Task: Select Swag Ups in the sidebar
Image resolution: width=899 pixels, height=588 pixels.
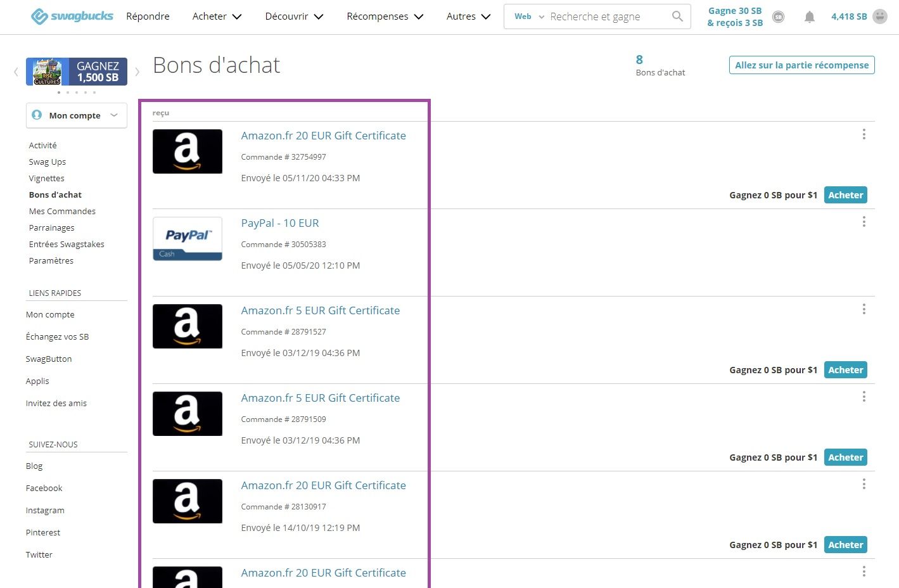Action: click(48, 162)
